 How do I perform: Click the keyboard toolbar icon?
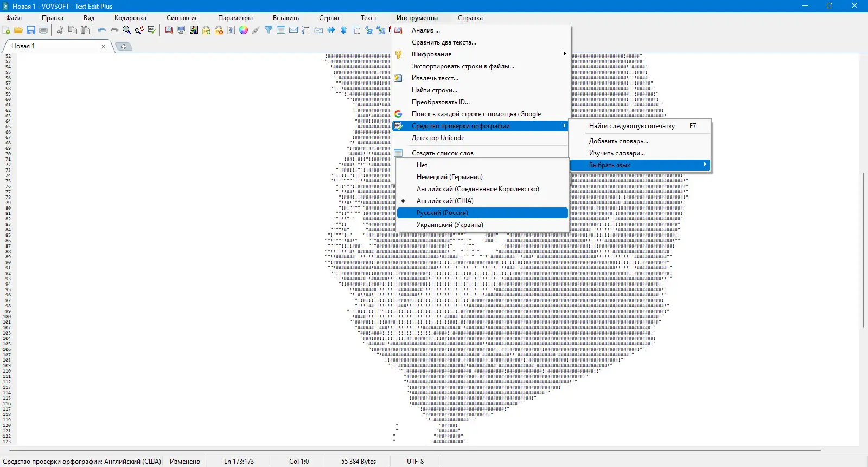point(318,30)
